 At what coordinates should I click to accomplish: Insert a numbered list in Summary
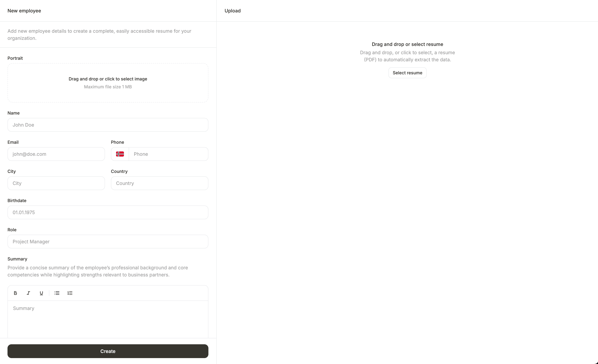point(70,293)
